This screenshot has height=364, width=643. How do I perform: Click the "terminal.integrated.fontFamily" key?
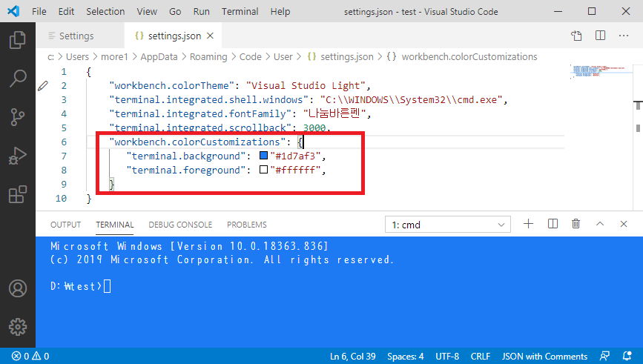pyautogui.click(x=200, y=113)
